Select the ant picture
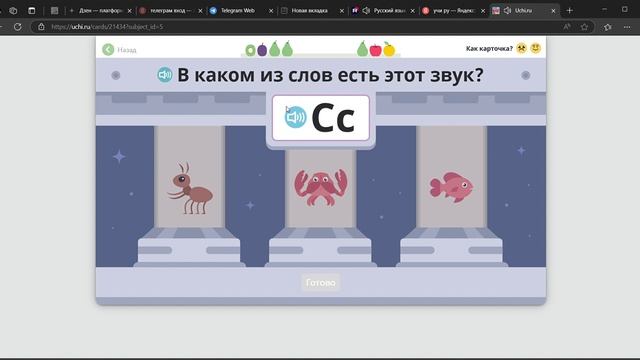The width and height of the screenshot is (640, 360). click(190, 188)
